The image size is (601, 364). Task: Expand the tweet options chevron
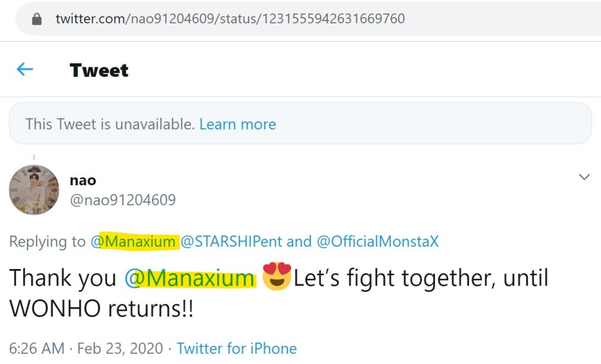(584, 177)
